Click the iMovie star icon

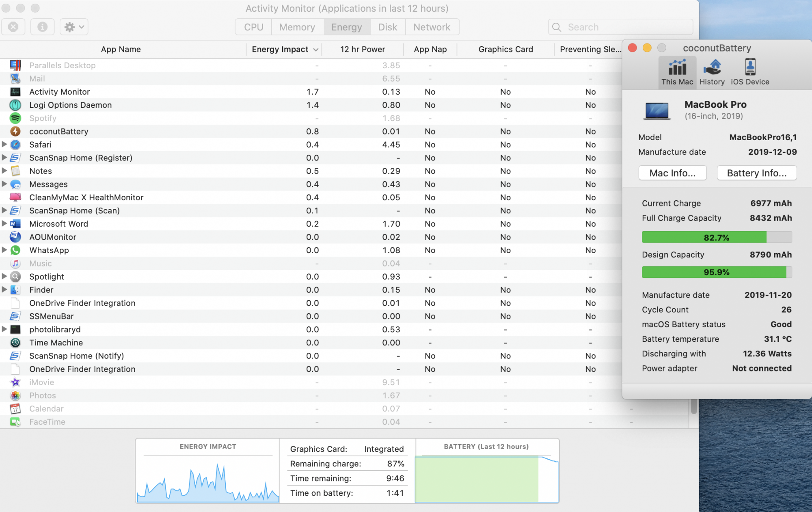pos(15,382)
